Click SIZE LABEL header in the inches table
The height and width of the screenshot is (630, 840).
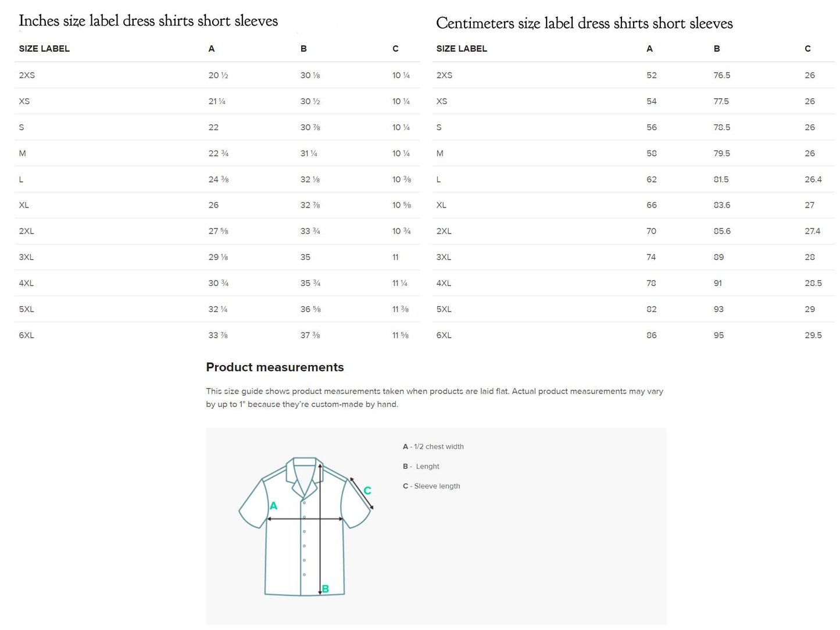pos(44,49)
